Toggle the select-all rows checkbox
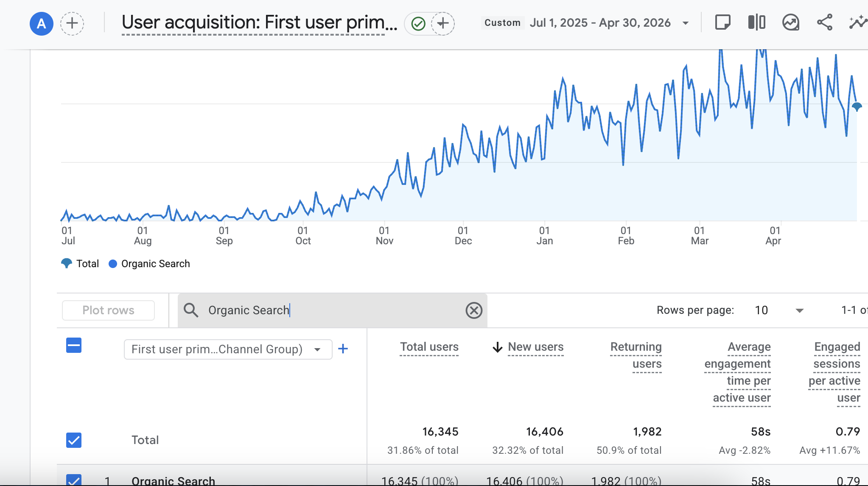This screenshot has height=486, width=868. coord(74,345)
